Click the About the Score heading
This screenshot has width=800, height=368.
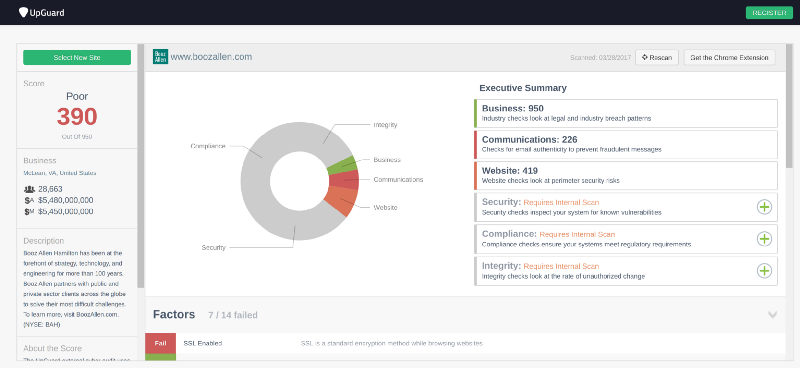click(x=53, y=348)
